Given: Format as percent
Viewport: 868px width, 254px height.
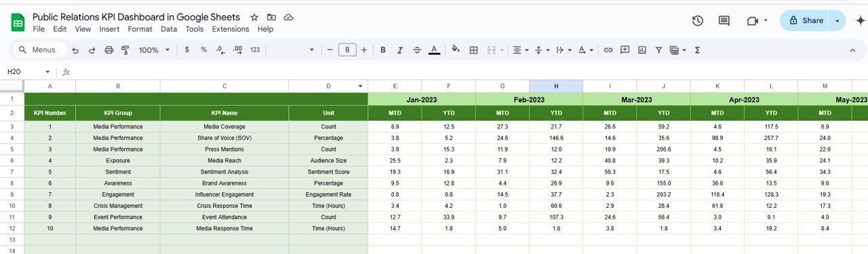Looking at the screenshot, I should 203,50.
